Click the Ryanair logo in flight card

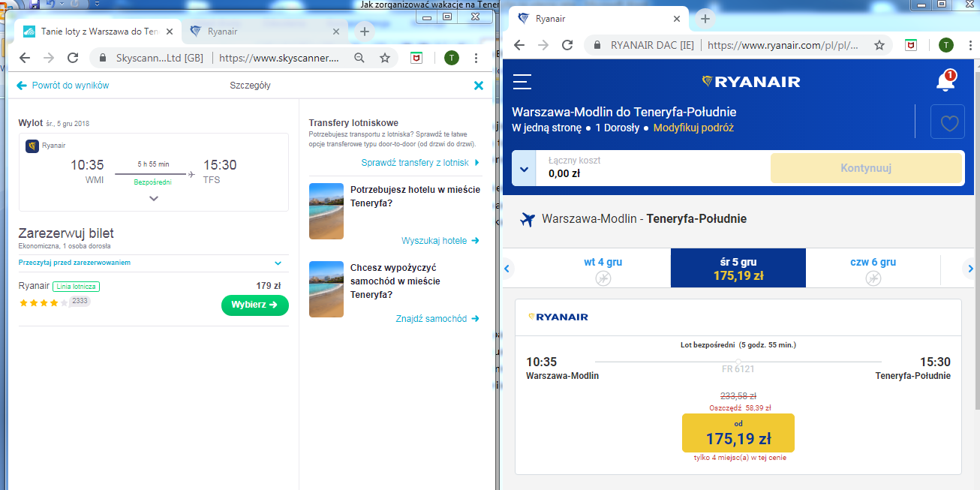tap(558, 317)
